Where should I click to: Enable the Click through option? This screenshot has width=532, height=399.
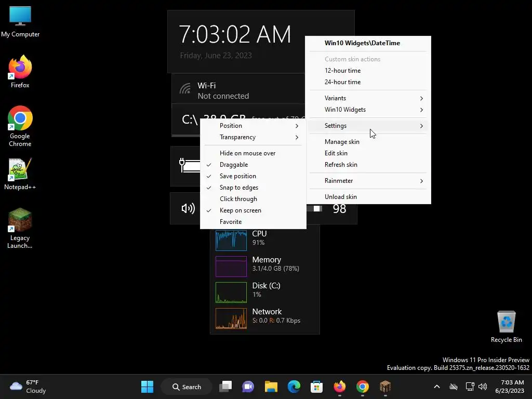point(253,199)
